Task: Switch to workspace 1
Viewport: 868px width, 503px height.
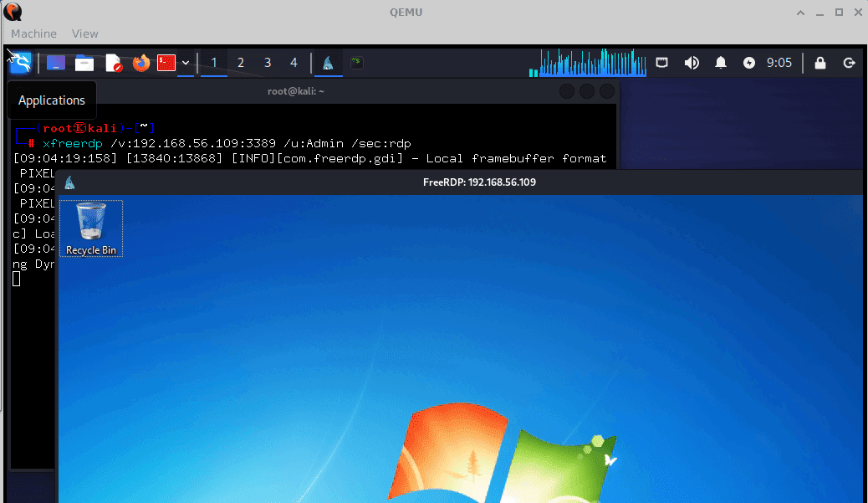Action: pos(214,63)
